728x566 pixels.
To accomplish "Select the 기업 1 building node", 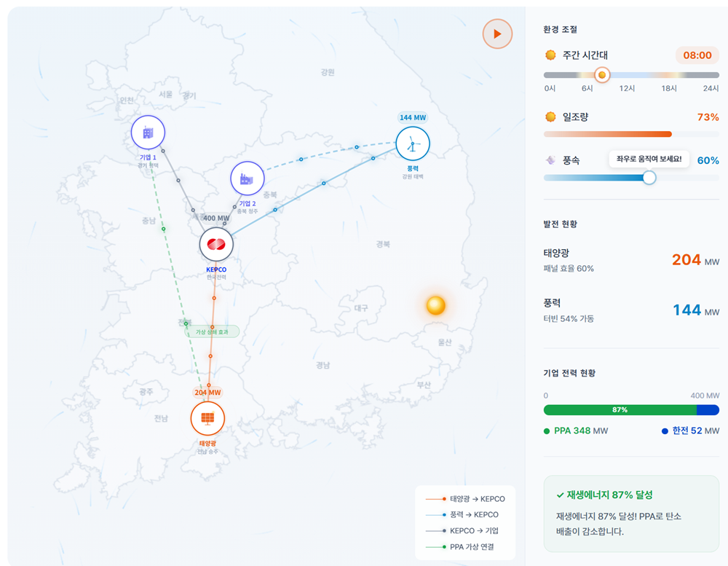I will [x=148, y=133].
